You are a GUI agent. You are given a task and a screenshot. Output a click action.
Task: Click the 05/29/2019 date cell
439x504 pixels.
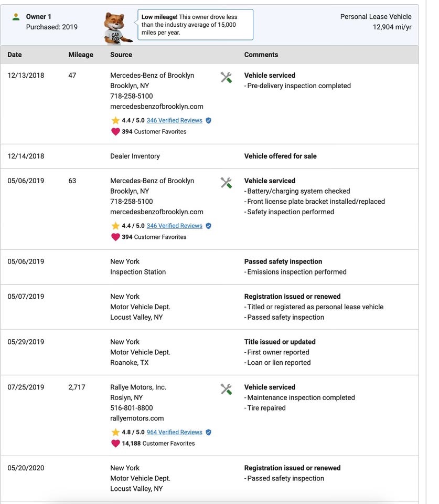(x=26, y=342)
